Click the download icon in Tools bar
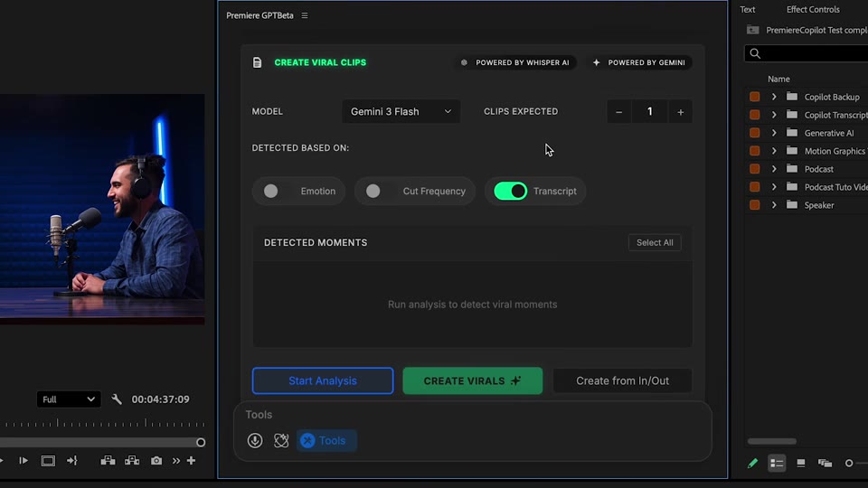868x488 pixels. [x=255, y=440]
